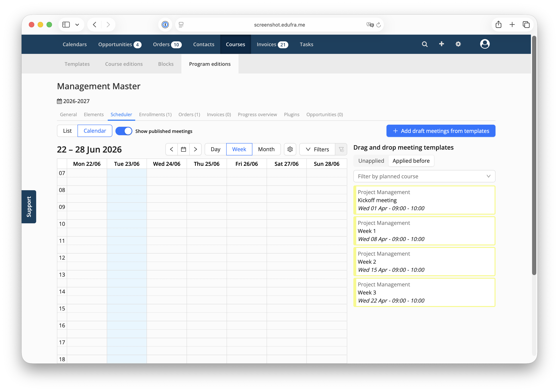The height and width of the screenshot is (392, 559).
Task: Select Day calendar view
Action: [x=215, y=149]
